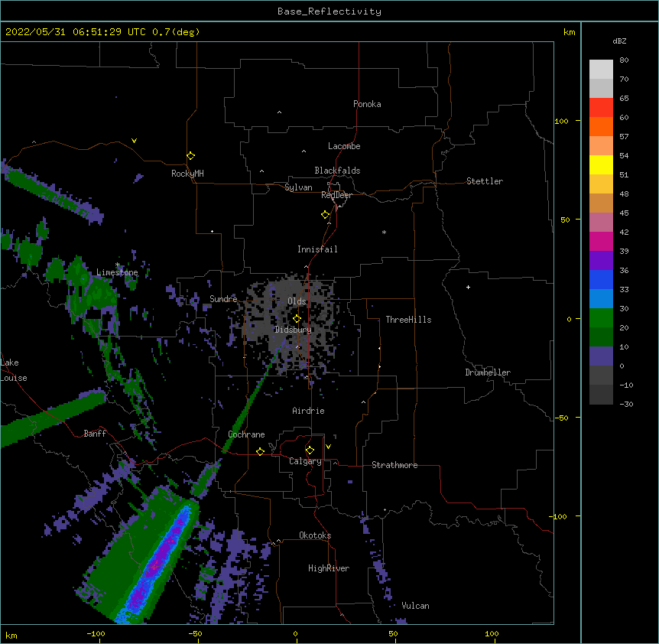Pick the light orange 54-57 dBZ legend swatch

pyautogui.click(x=601, y=146)
